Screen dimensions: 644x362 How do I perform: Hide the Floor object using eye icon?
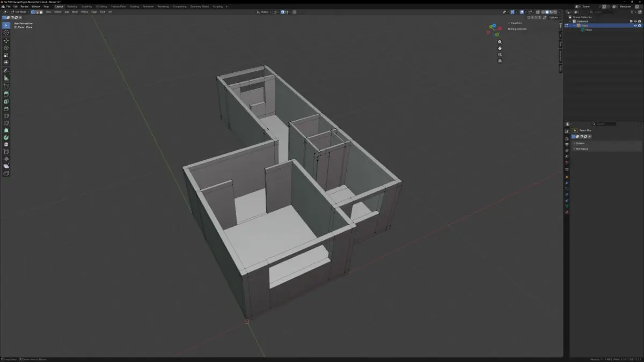pos(635,25)
